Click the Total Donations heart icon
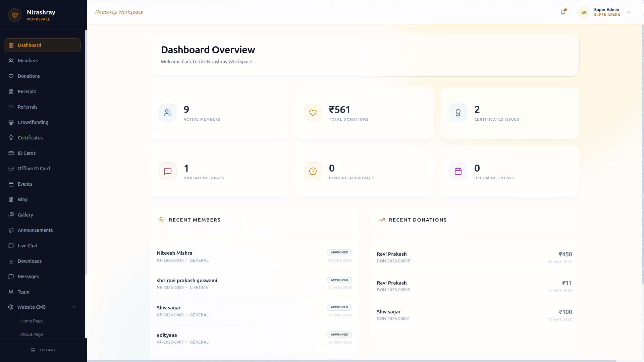The width and height of the screenshot is (644, 362). [313, 113]
